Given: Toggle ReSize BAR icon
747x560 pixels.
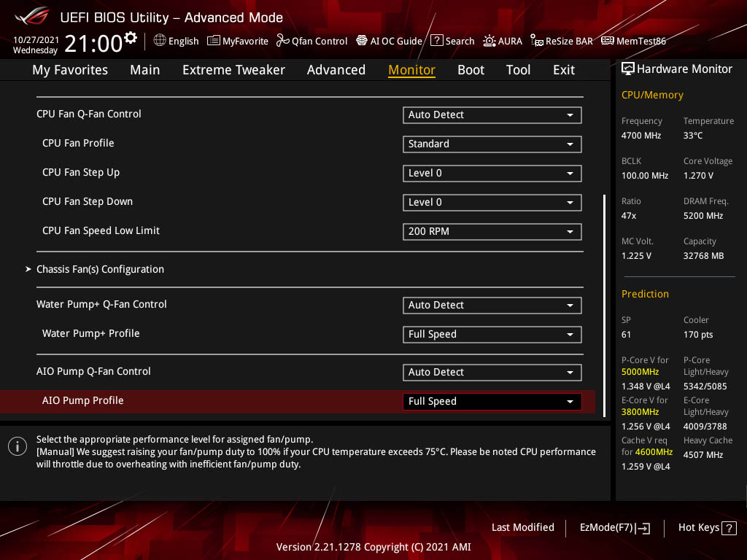Looking at the screenshot, I should [x=537, y=41].
